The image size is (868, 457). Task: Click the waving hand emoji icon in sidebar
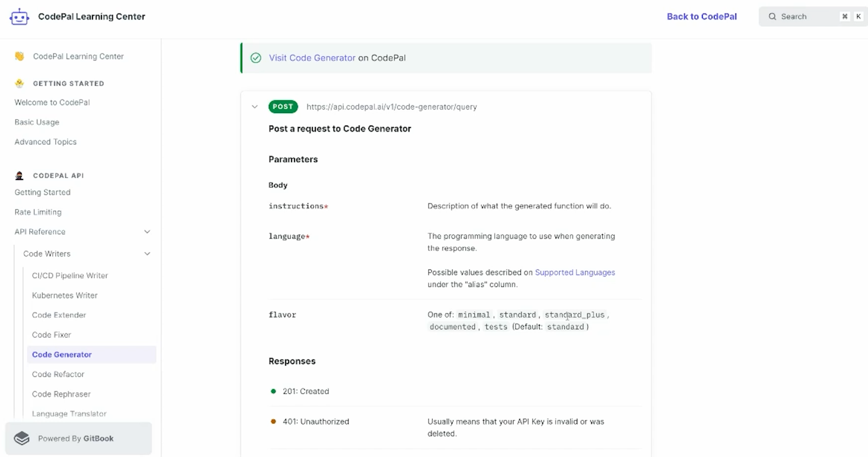tap(20, 56)
